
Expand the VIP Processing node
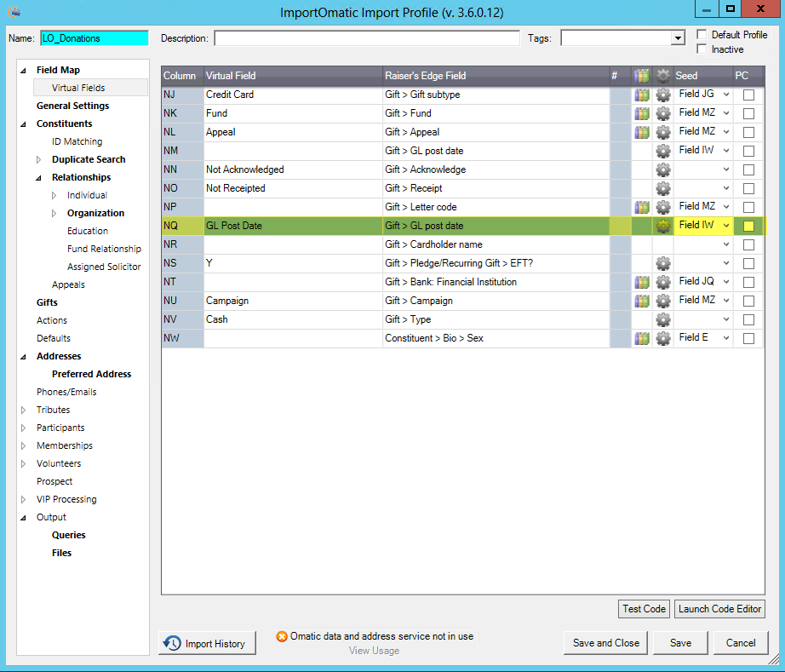(x=24, y=500)
